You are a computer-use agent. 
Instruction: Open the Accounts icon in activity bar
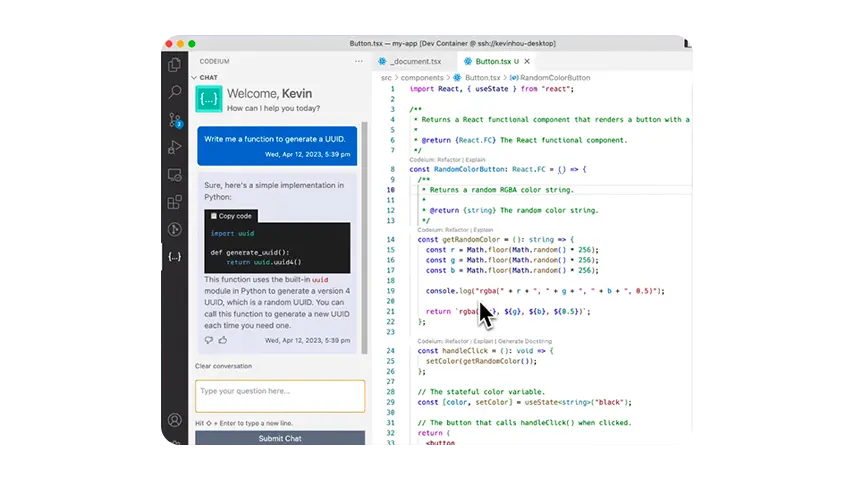click(175, 420)
